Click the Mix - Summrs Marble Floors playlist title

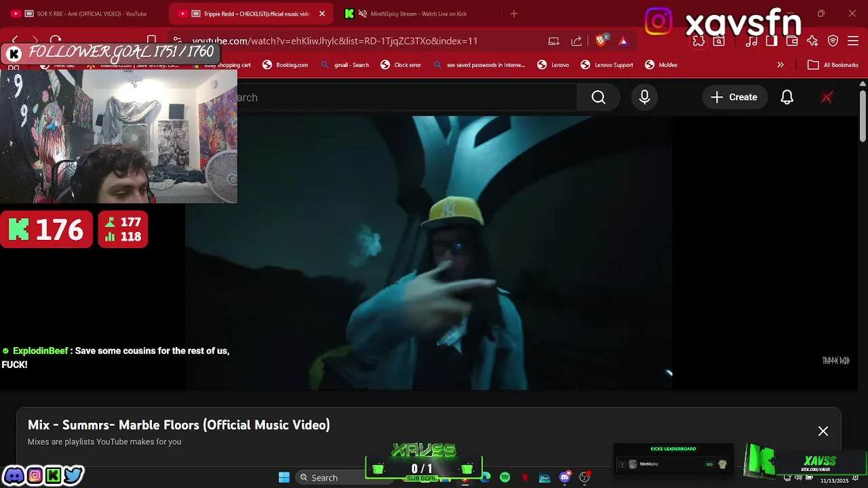[179, 425]
